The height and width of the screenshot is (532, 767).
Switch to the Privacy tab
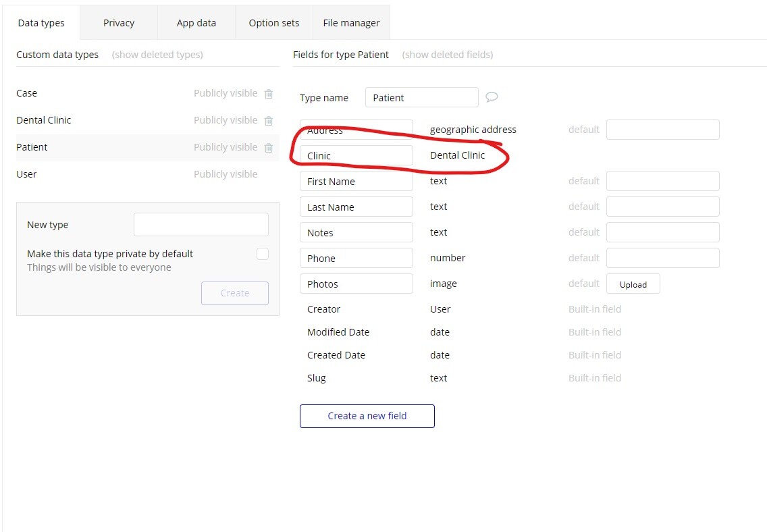(x=119, y=23)
